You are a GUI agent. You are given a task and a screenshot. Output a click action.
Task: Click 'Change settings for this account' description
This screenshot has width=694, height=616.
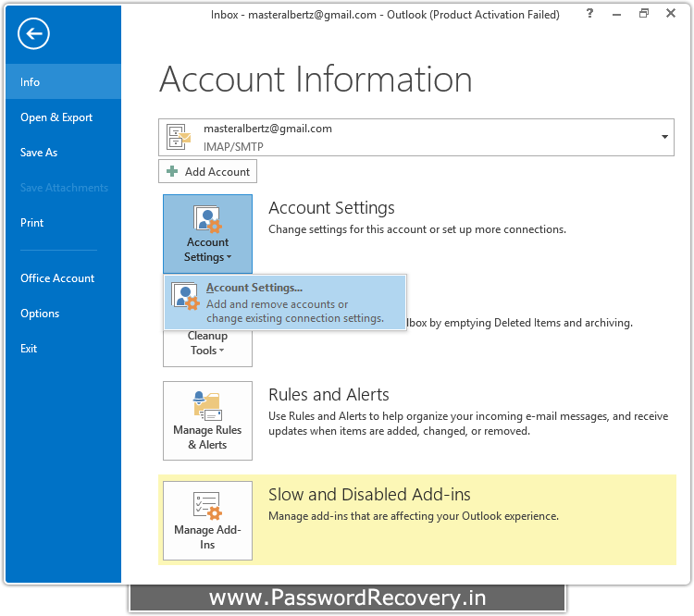pos(417,229)
